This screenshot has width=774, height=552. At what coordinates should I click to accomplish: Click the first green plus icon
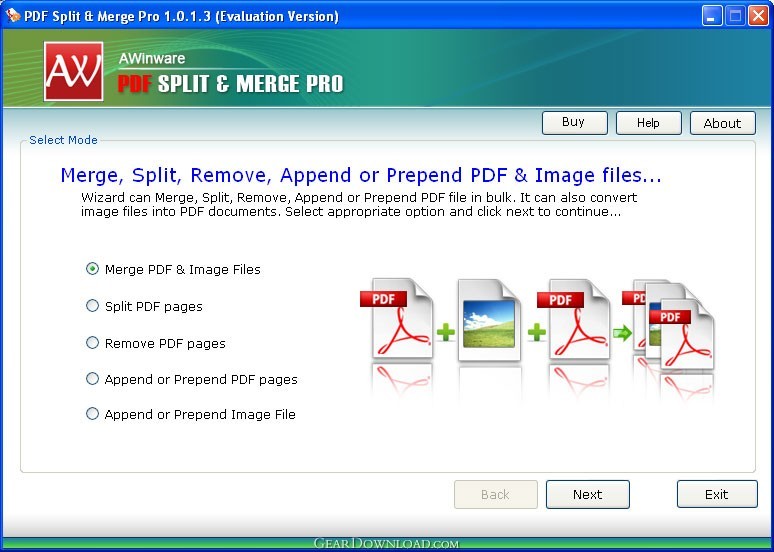point(444,332)
